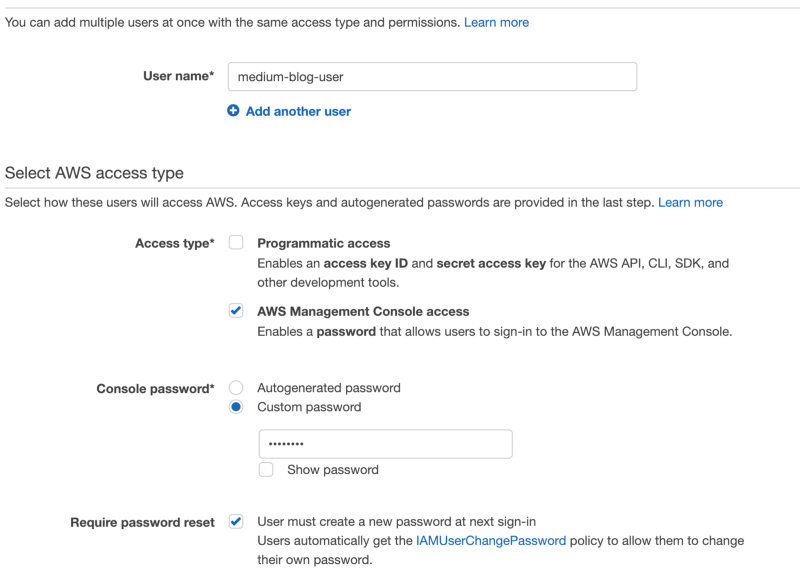
Task: Click the 'Add another user' link text
Action: point(298,111)
